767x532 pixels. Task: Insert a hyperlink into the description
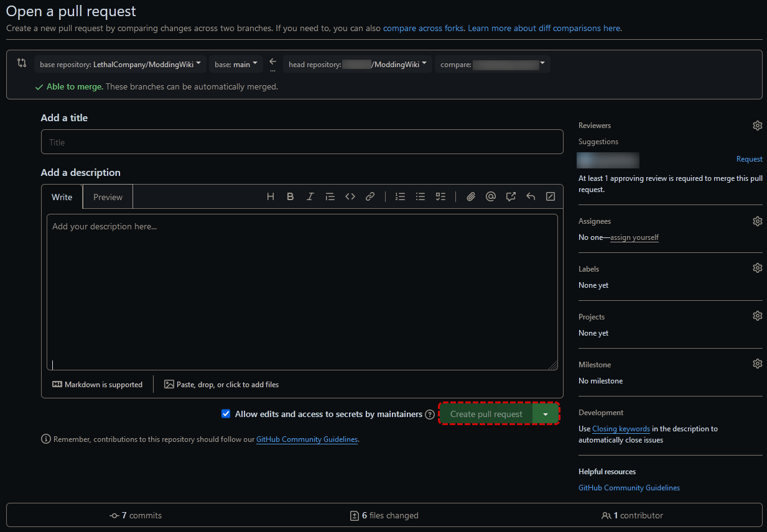(x=370, y=196)
